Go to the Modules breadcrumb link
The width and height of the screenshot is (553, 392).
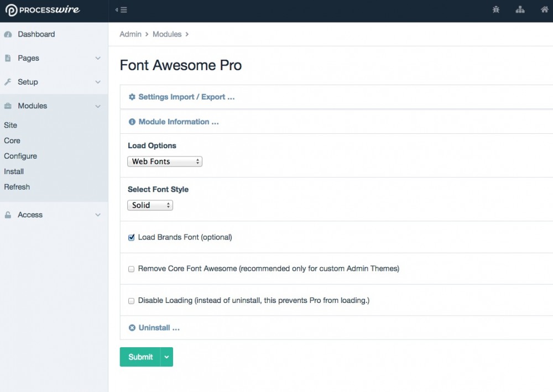pos(167,34)
